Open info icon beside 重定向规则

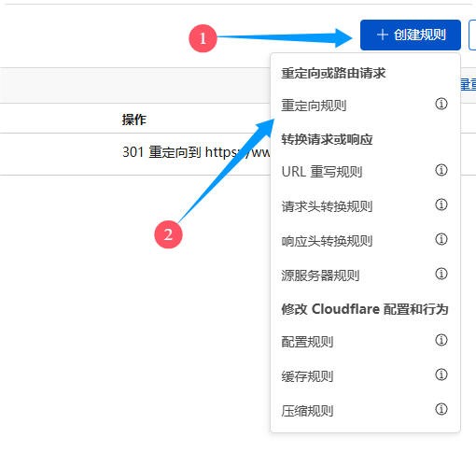(441, 104)
